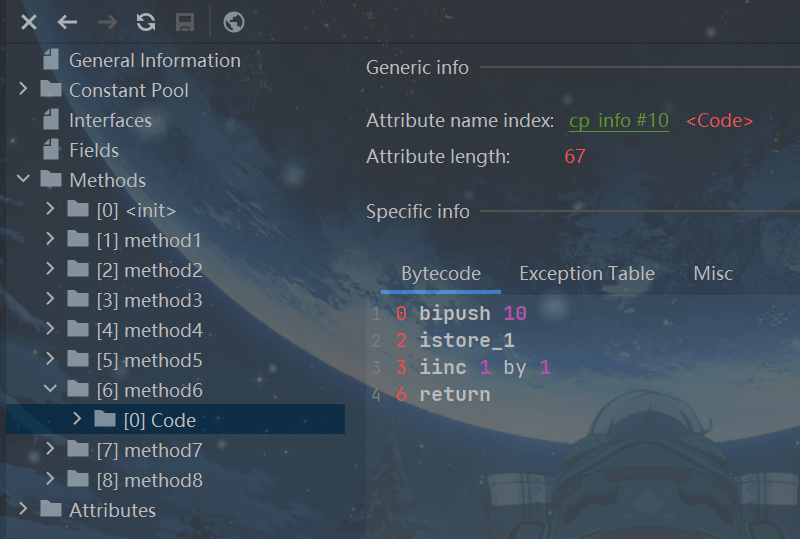Expand the method1 tree arrow
This screenshot has height=539, width=800.
click(x=51, y=240)
